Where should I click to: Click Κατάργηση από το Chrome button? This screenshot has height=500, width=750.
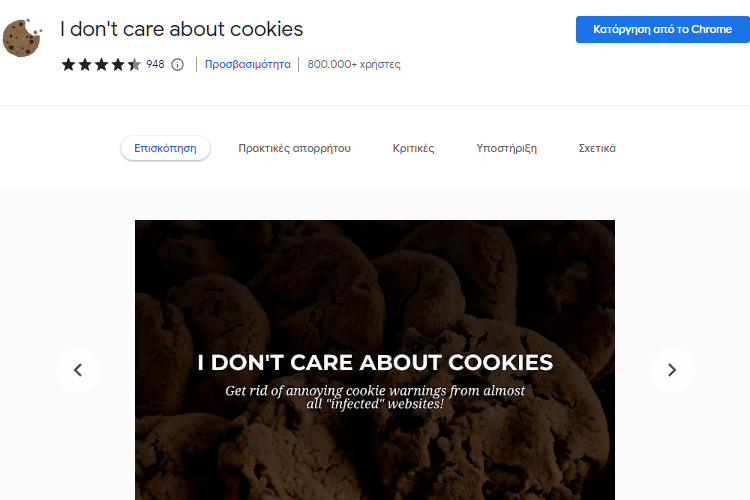click(662, 29)
